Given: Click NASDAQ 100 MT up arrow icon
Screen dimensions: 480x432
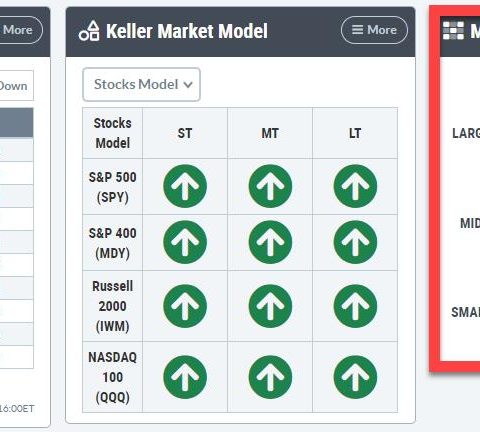Looking at the screenshot, I should pyautogui.click(x=270, y=377).
